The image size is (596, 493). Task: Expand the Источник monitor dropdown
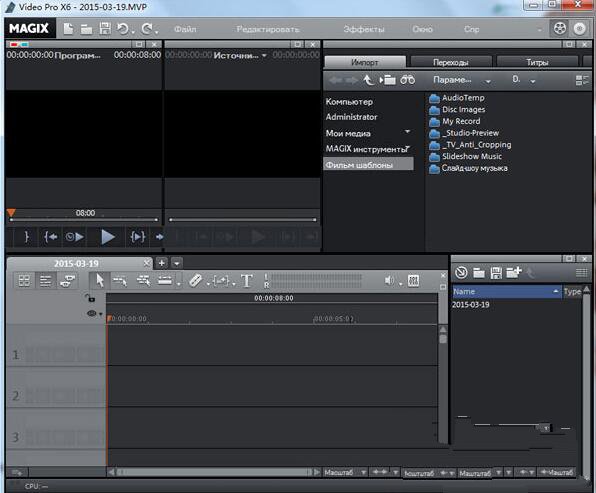[264, 55]
